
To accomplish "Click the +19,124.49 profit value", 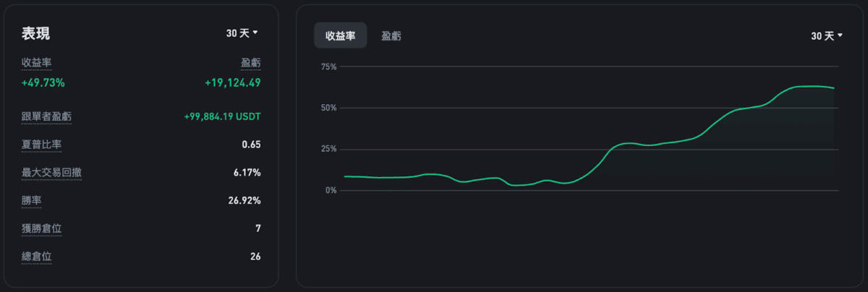I will point(232,82).
